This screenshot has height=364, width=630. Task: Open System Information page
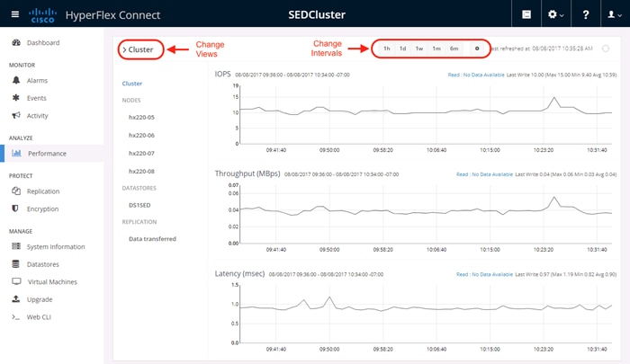(x=56, y=246)
